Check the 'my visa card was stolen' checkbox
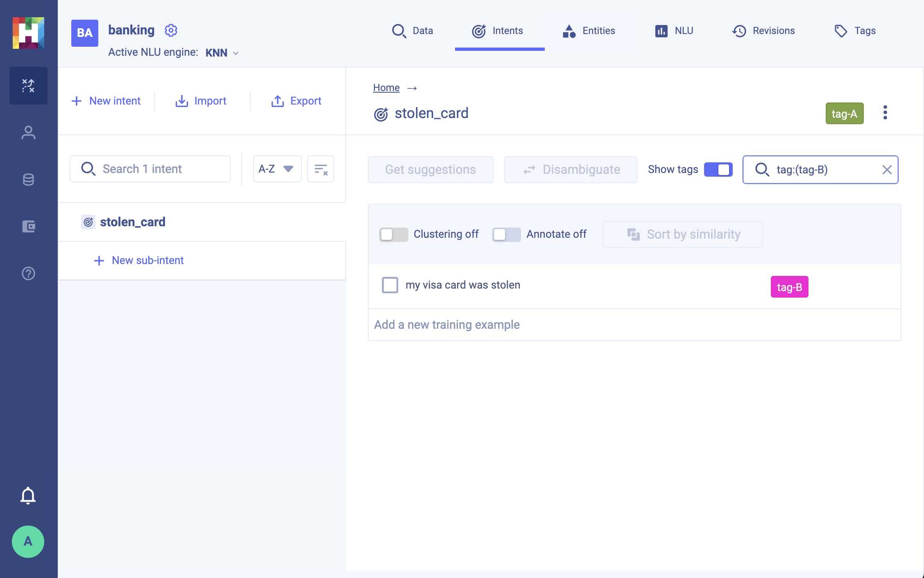The height and width of the screenshot is (578, 924). 390,285
